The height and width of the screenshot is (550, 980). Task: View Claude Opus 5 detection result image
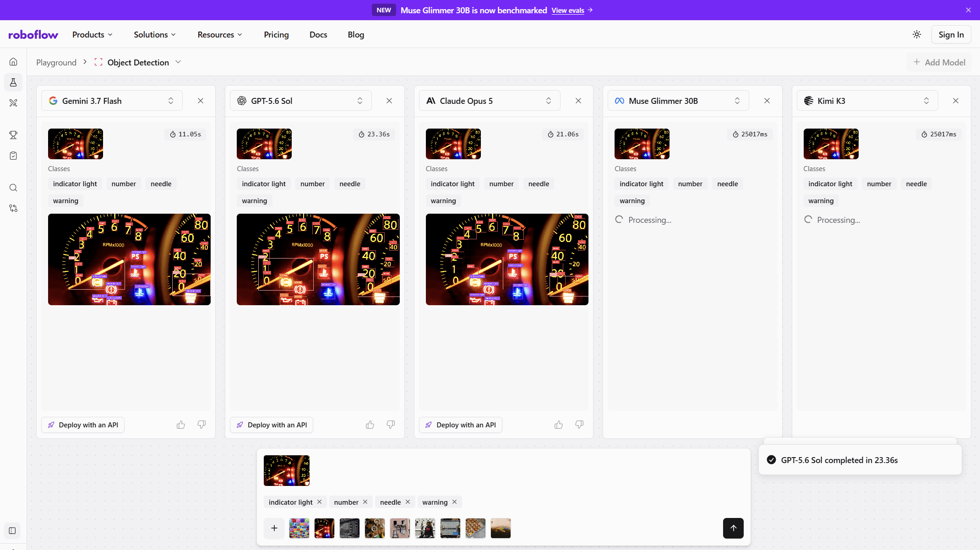[x=507, y=259]
